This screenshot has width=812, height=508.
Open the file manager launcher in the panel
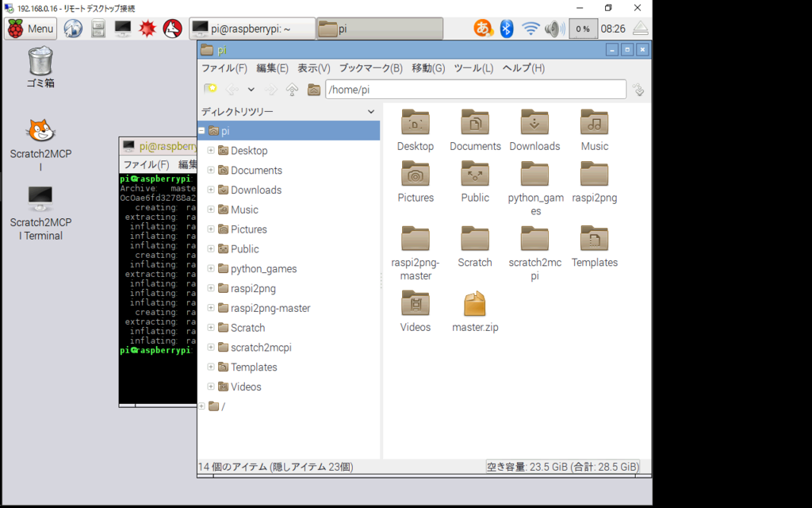(x=98, y=29)
